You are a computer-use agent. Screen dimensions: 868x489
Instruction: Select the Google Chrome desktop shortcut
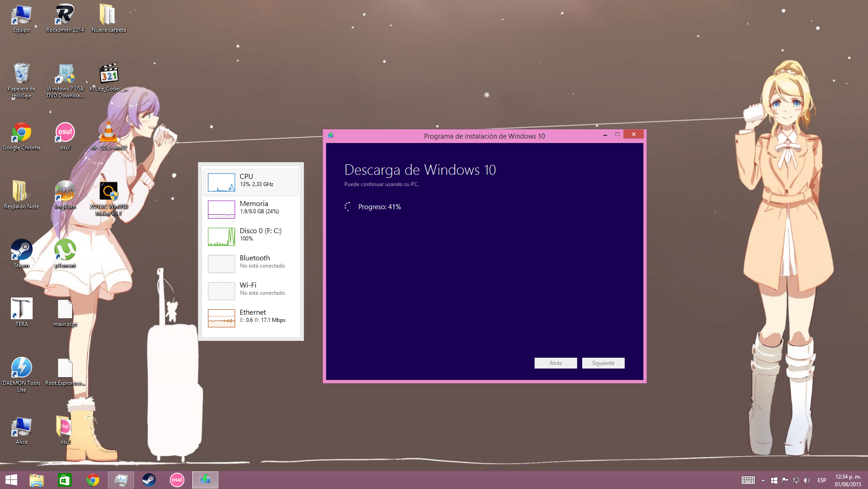click(x=21, y=136)
